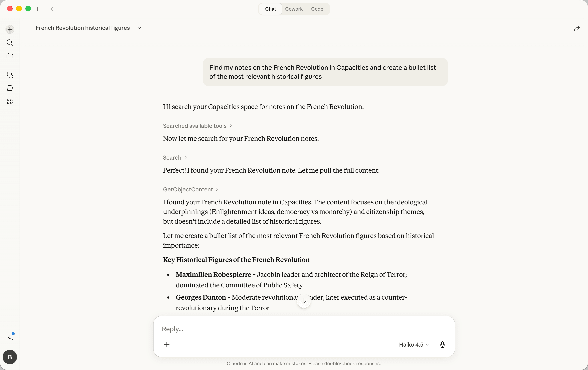
Task: Open the user profile B avatar
Action: pos(10,357)
